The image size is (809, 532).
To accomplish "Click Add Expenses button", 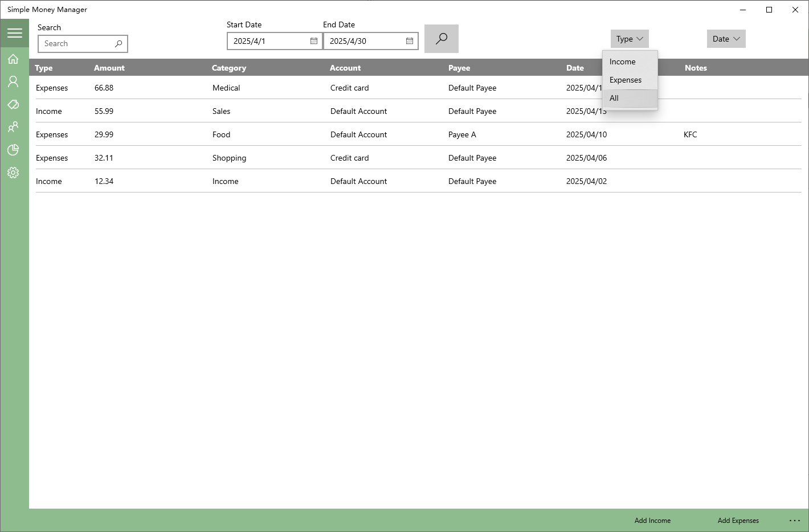I will [738, 521].
